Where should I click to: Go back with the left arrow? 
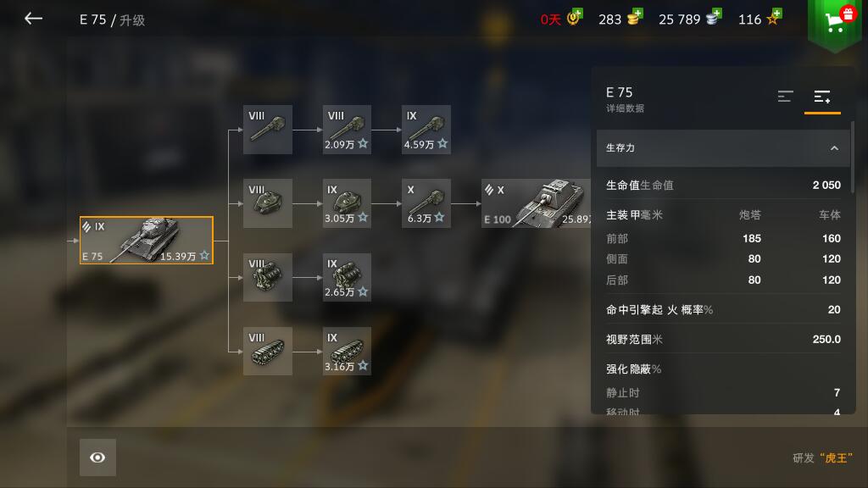(x=33, y=19)
